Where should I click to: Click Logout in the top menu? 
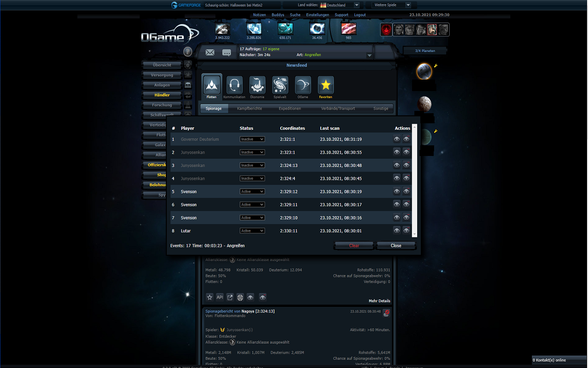click(360, 15)
